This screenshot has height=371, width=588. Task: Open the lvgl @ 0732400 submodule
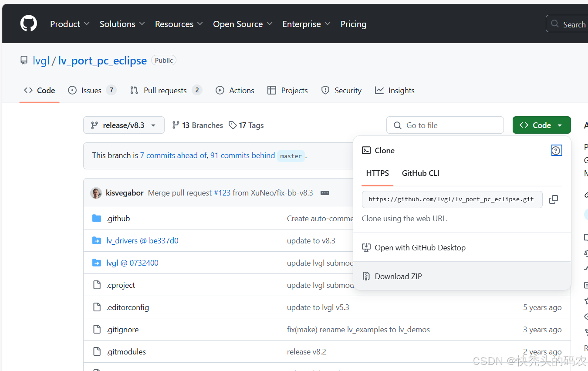(132, 263)
